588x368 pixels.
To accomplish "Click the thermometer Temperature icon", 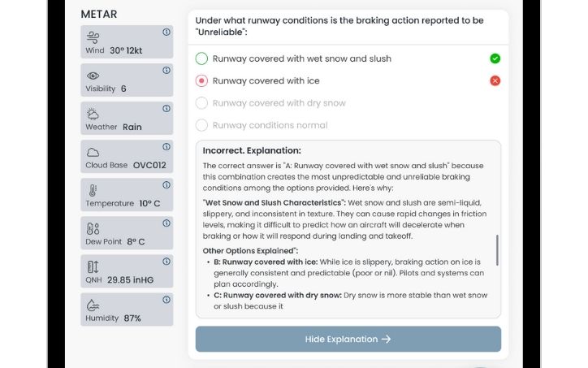I will pyautogui.click(x=93, y=190).
